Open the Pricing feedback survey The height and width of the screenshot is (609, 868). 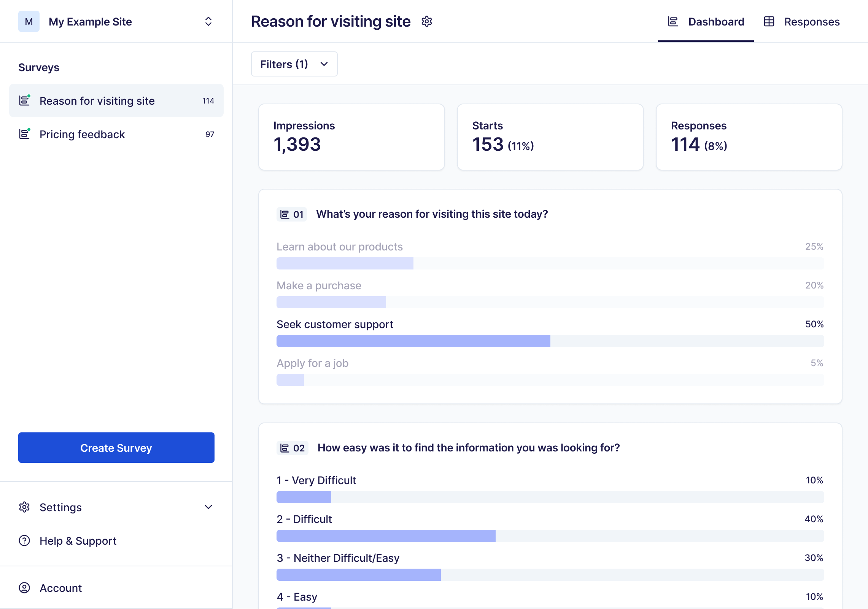82,134
